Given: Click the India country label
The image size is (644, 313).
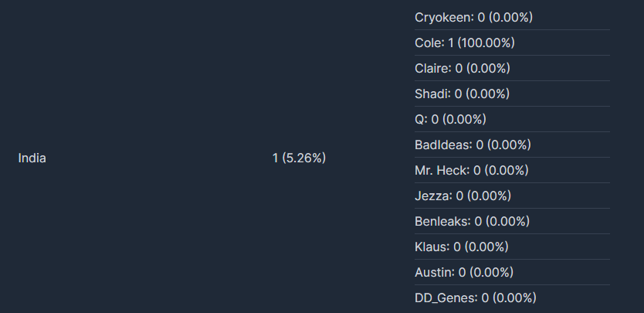Looking at the screenshot, I should tap(32, 158).
